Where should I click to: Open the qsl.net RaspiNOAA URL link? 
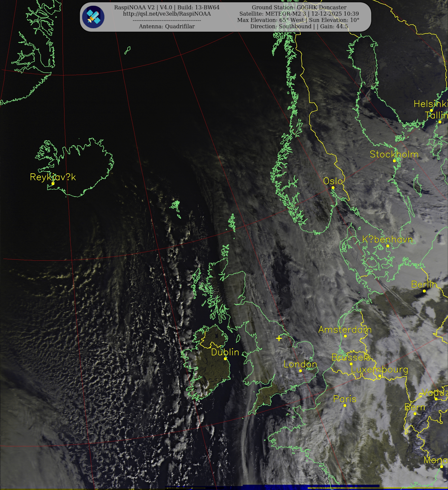coord(167,14)
